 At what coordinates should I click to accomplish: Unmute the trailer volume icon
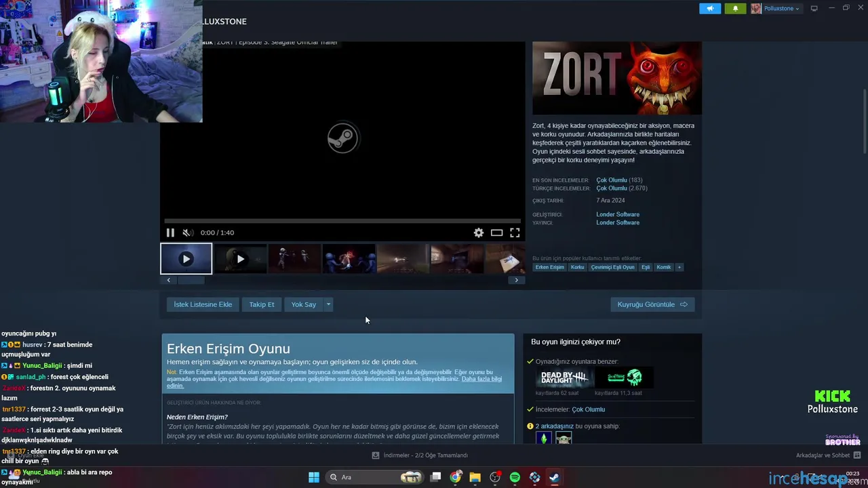(188, 232)
